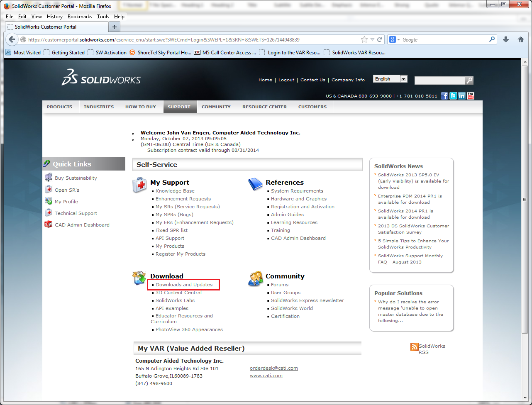Open the History menu
532x405 pixels.
[55, 17]
